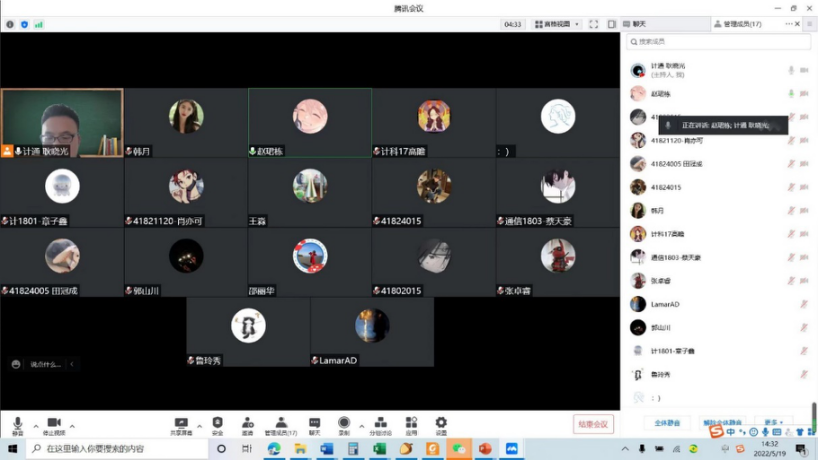Image resolution: width=818 pixels, height=460 pixels.
Task: Open Microsoft Edge from the taskbar
Action: point(274,449)
